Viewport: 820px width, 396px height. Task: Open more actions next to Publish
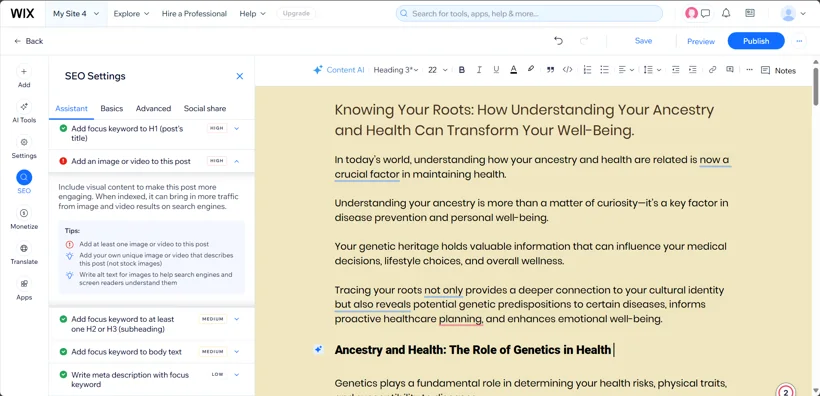coord(799,41)
